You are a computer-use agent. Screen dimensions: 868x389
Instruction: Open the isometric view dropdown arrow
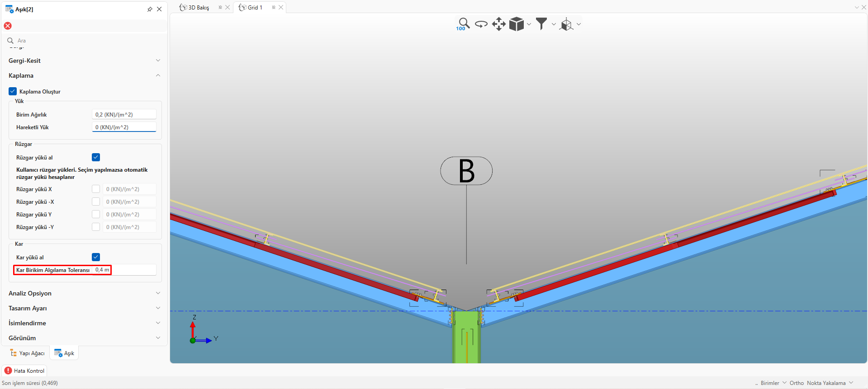click(579, 24)
